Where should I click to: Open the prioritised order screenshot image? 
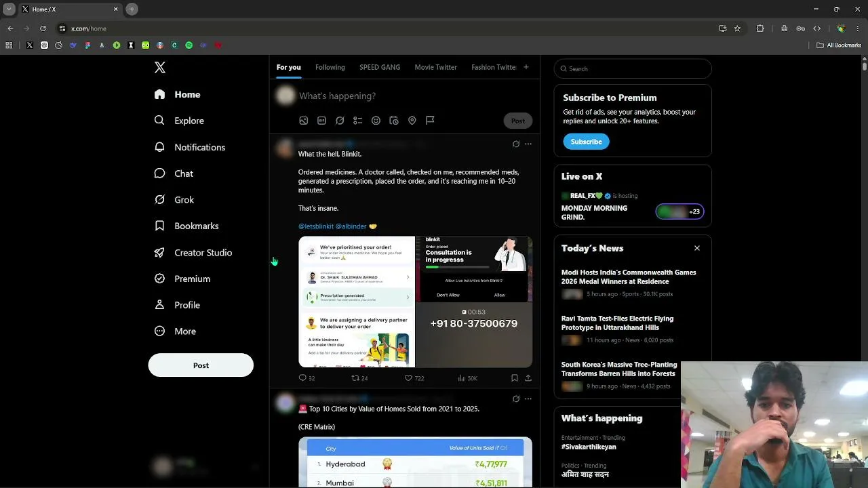pos(357,302)
